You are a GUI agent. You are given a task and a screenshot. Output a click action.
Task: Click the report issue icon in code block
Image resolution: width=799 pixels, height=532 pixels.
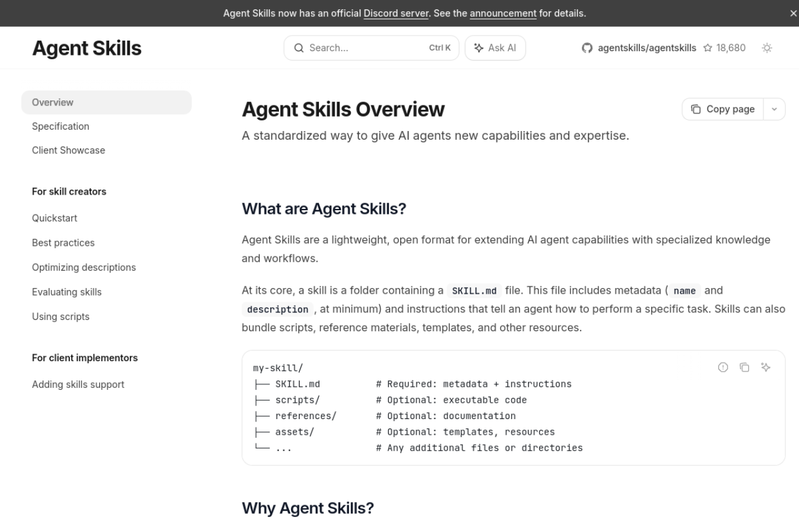coord(723,367)
